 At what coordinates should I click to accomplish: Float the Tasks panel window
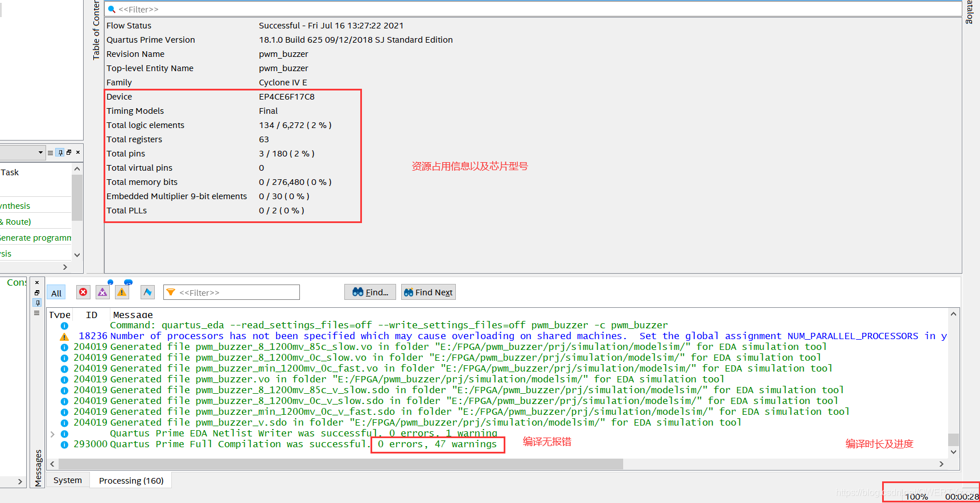pyautogui.click(x=69, y=152)
